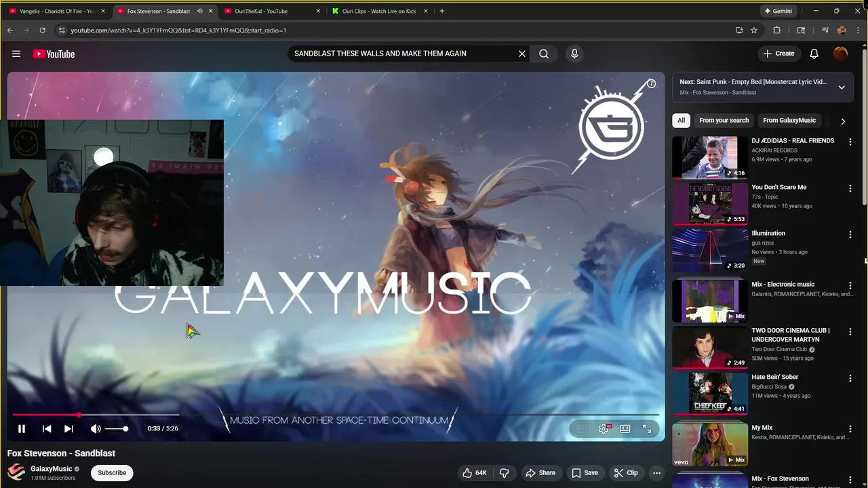
Task: Switch to OuriTheKid - YouTube tab
Action: (x=271, y=11)
